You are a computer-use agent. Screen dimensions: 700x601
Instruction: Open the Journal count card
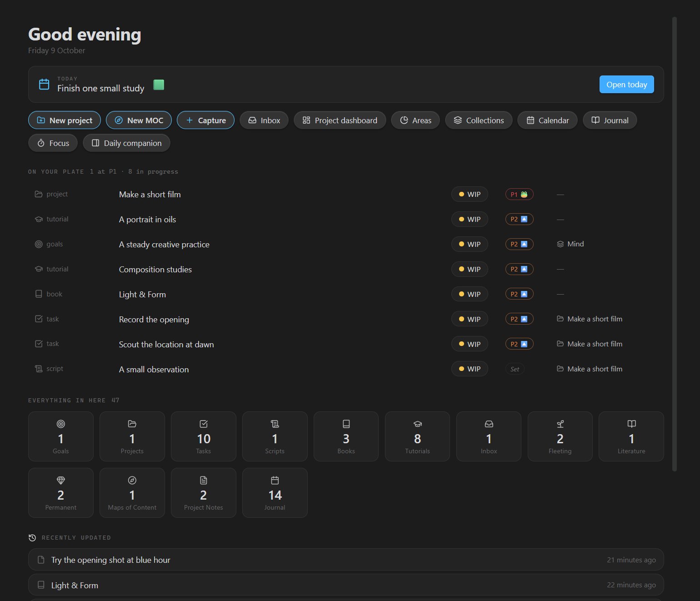[x=275, y=493]
